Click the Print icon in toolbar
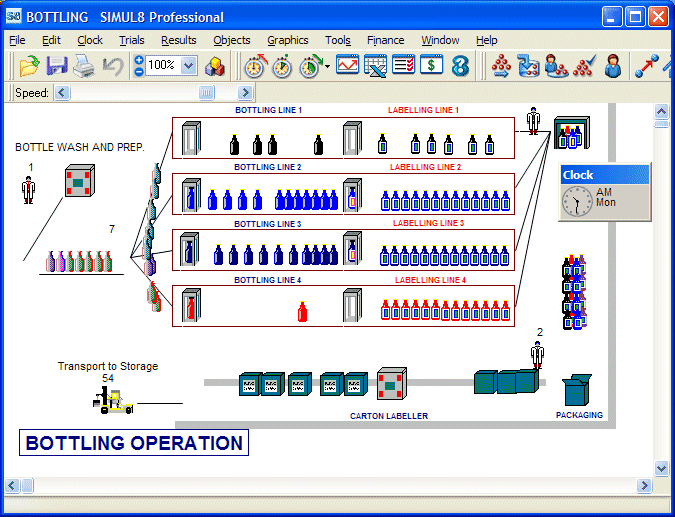The width and height of the screenshot is (675, 517). click(x=84, y=66)
